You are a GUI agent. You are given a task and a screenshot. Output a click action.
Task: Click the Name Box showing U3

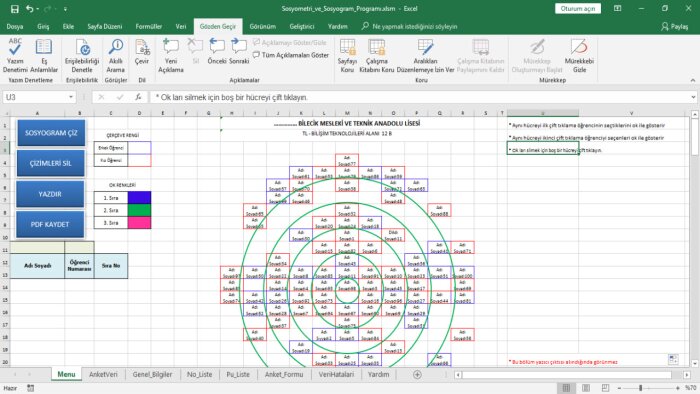pyautogui.click(x=35, y=97)
